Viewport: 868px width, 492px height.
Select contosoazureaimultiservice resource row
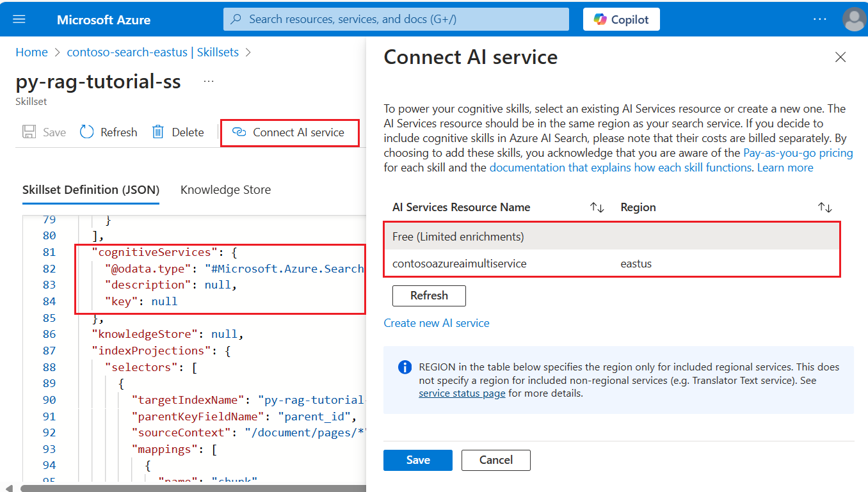coord(611,263)
